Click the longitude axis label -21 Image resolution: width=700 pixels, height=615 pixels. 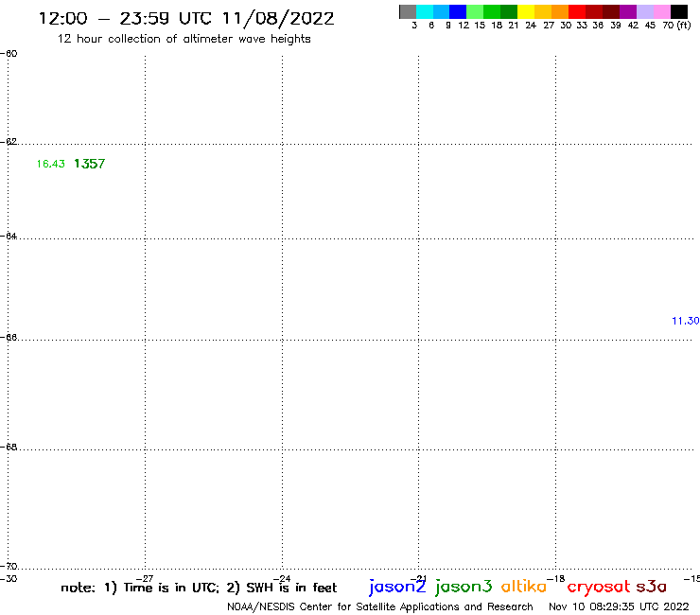[x=418, y=578]
